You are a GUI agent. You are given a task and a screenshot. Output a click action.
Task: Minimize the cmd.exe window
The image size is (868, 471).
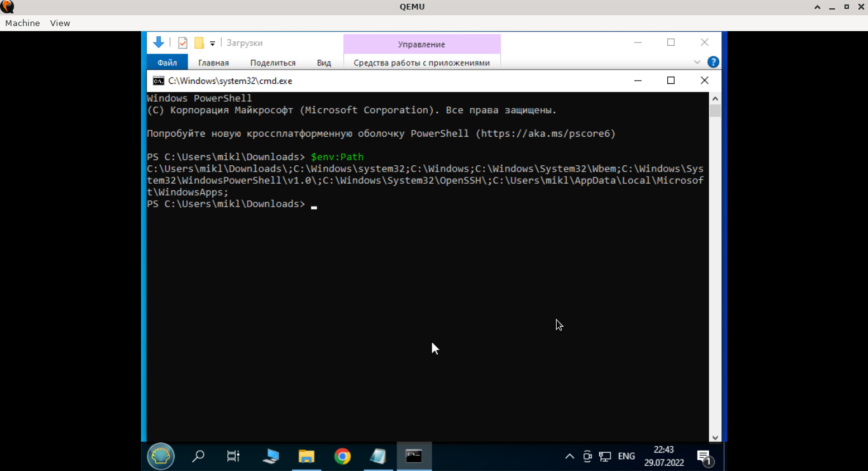click(x=637, y=81)
